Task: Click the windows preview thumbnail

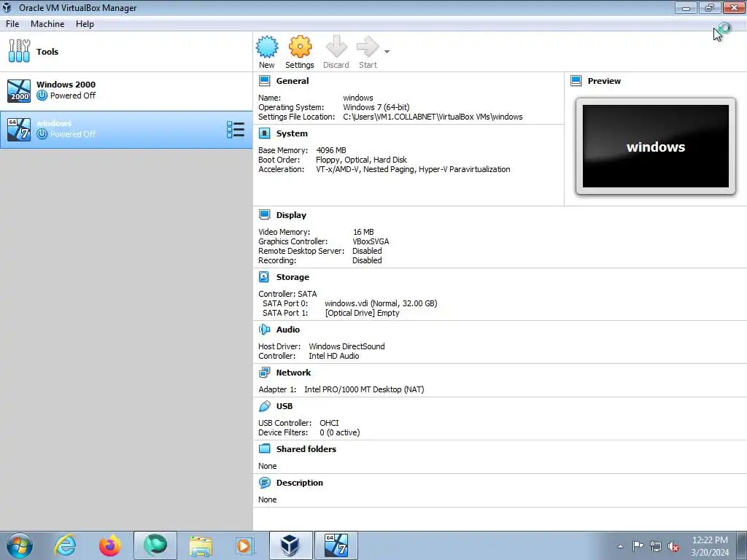Action: click(x=656, y=146)
